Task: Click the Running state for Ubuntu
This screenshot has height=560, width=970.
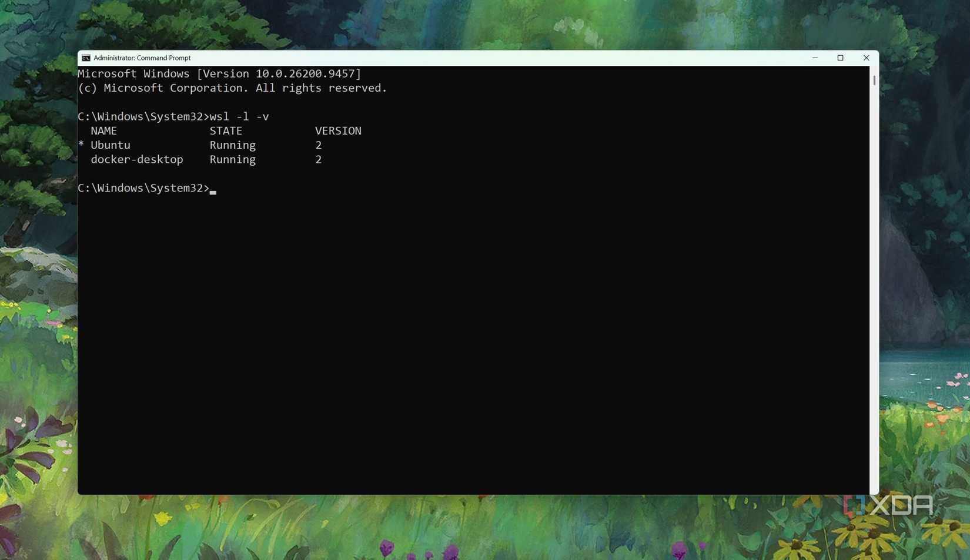Action: click(x=233, y=146)
